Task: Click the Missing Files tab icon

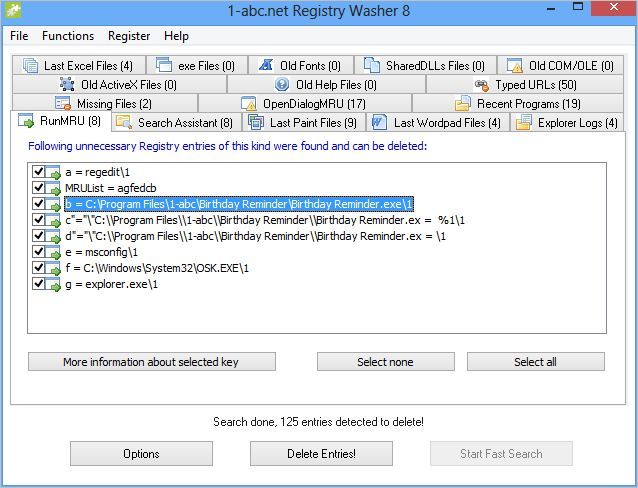Action: pos(63,103)
